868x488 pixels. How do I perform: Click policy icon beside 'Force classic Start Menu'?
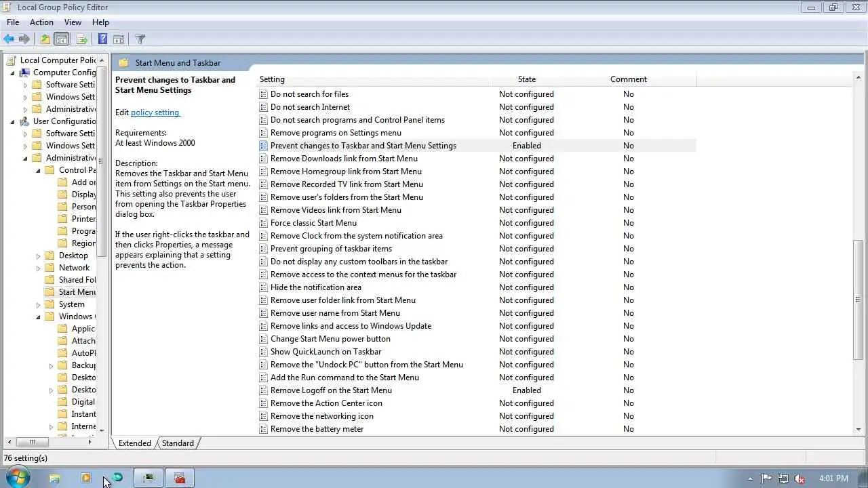pyautogui.click(x=264, y=223)
